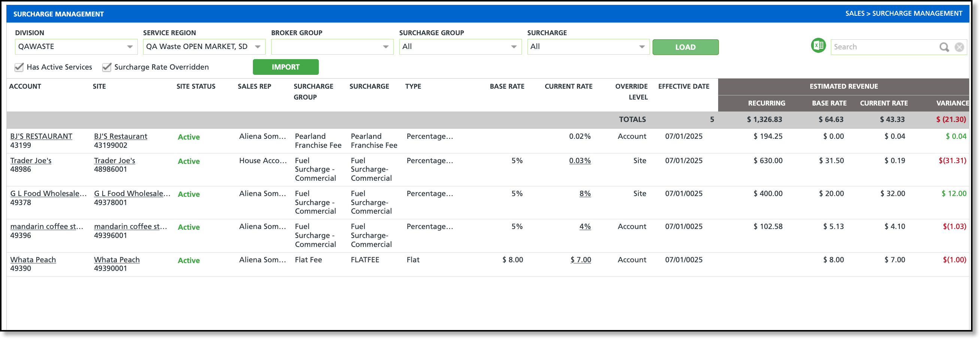Open the Surcharge Group dropdown
Viewport: 980px width, 339px height.
460,47
